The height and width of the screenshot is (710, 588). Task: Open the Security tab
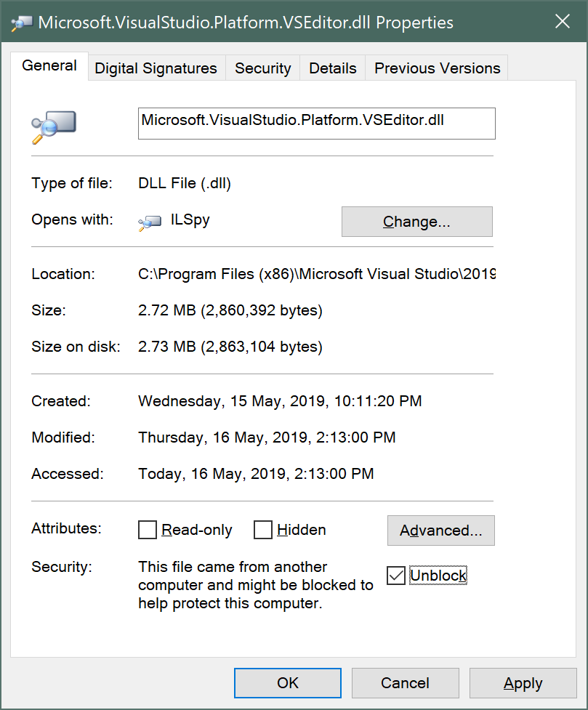click(x=262, y=68)
